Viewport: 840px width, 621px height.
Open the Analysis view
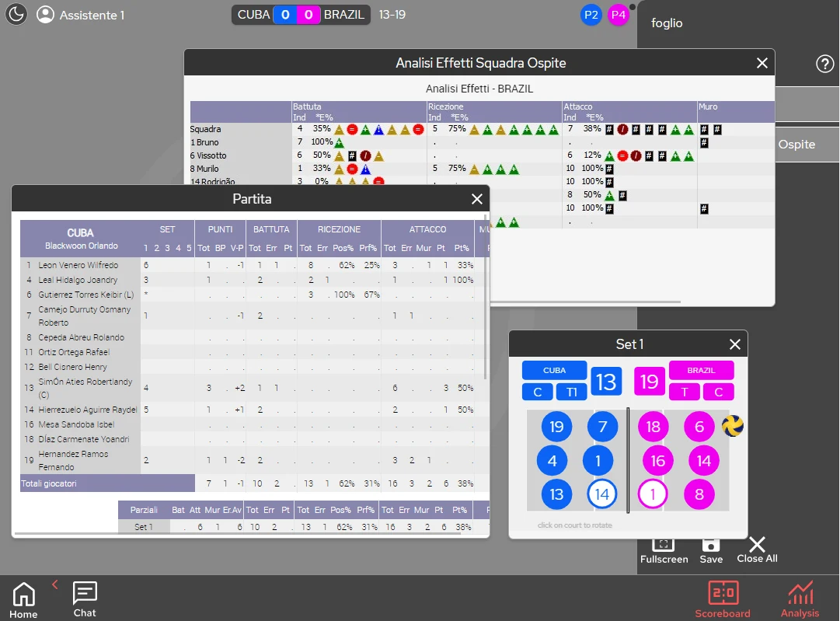(x=800, y=599)
